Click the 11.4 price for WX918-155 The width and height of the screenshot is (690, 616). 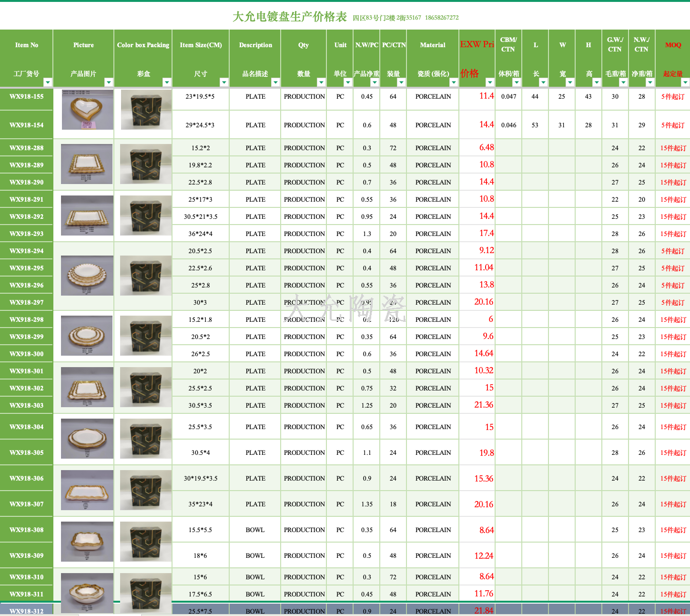pos(486,96)
